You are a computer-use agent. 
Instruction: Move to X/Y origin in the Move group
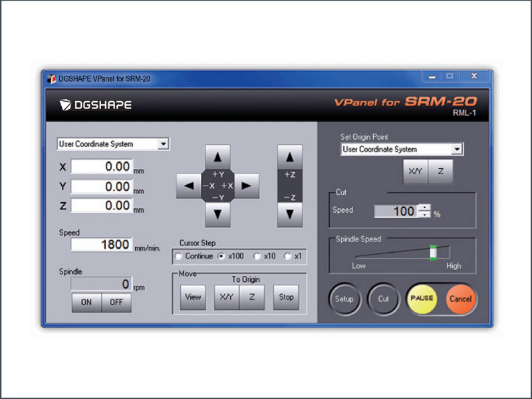point(226,297)
